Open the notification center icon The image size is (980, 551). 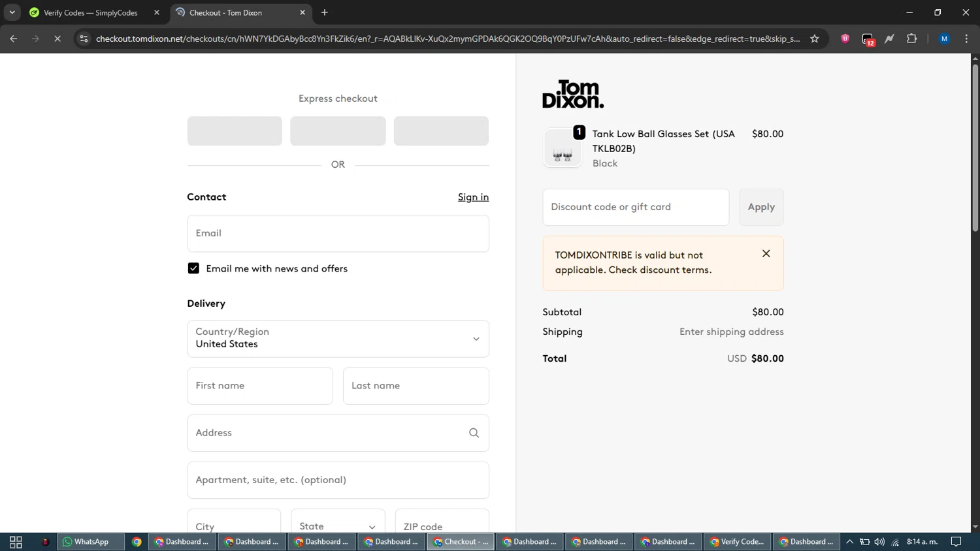tap(956, 542)
